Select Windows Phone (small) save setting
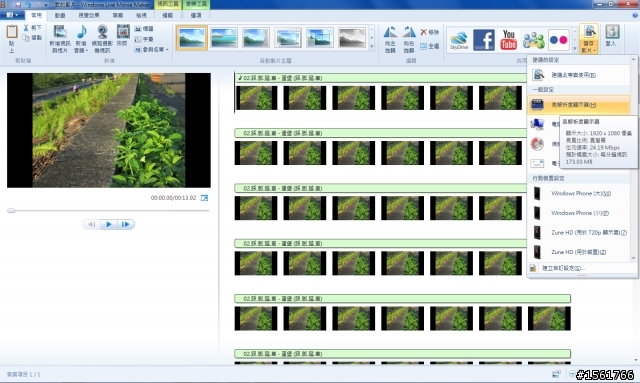Image resolution: width=640 pixels, height=383 pixels. [x=579, y=213]
